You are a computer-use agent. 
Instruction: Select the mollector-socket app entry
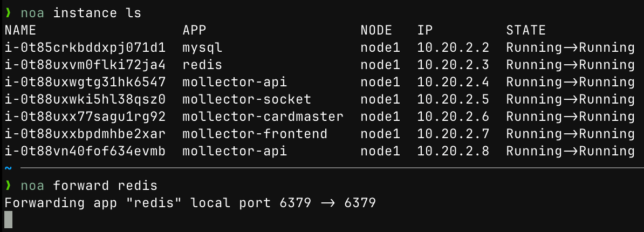246,100
